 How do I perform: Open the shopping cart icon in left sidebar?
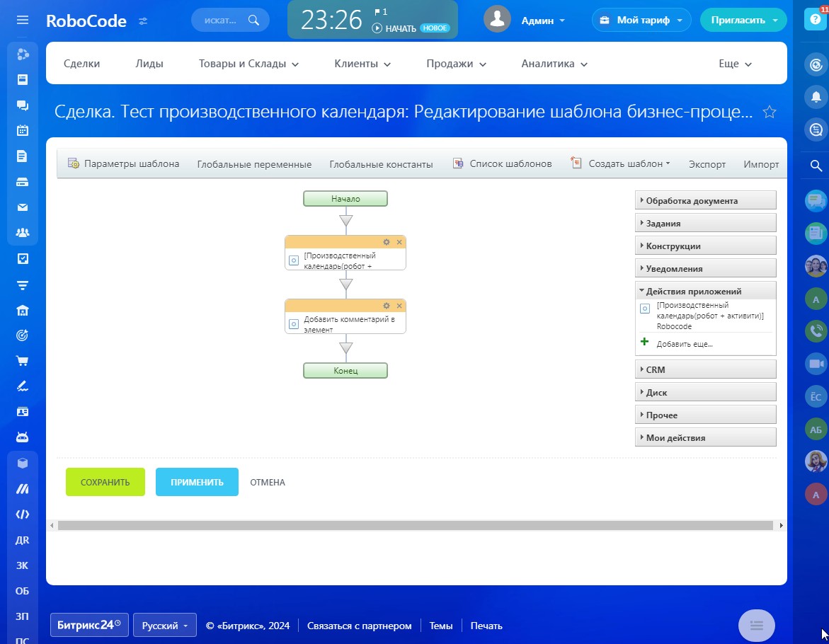coord(22,362)
